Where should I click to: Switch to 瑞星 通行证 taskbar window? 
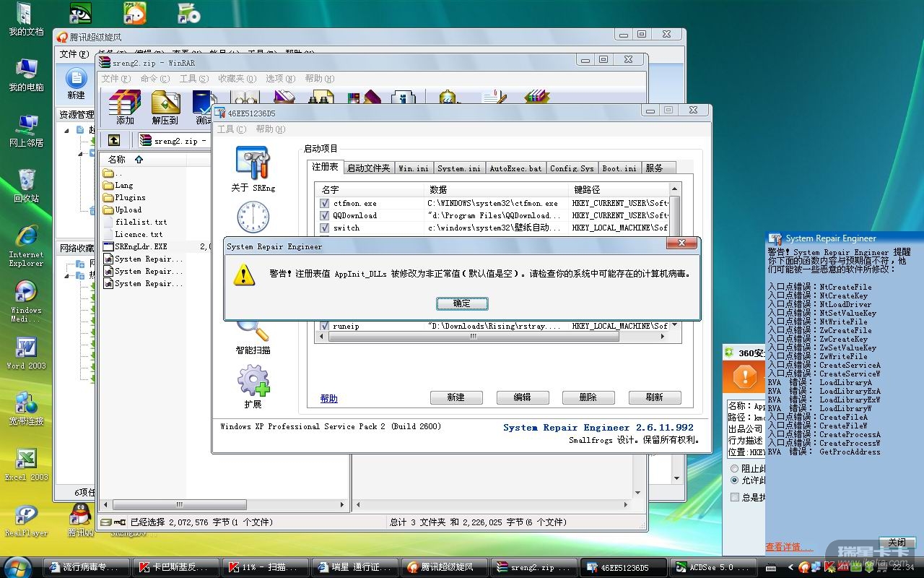coord(355,567)
